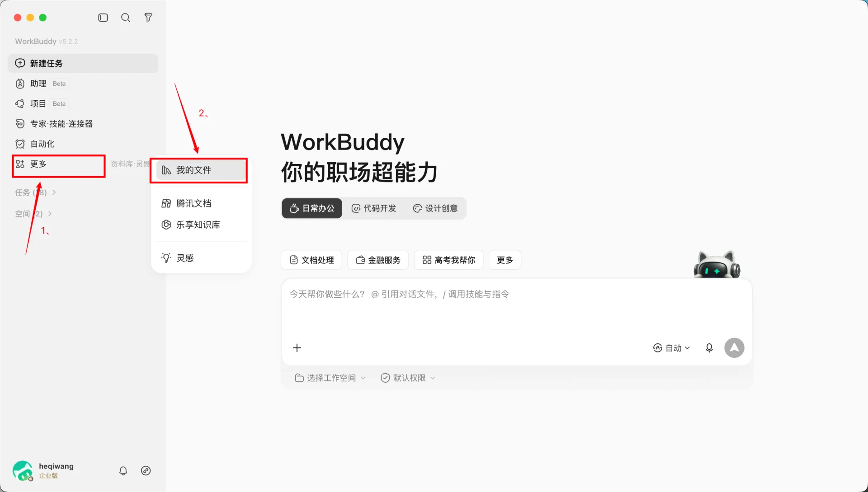
Task: Choose the 金融服务 shortcut
Action: click(378, 260)
